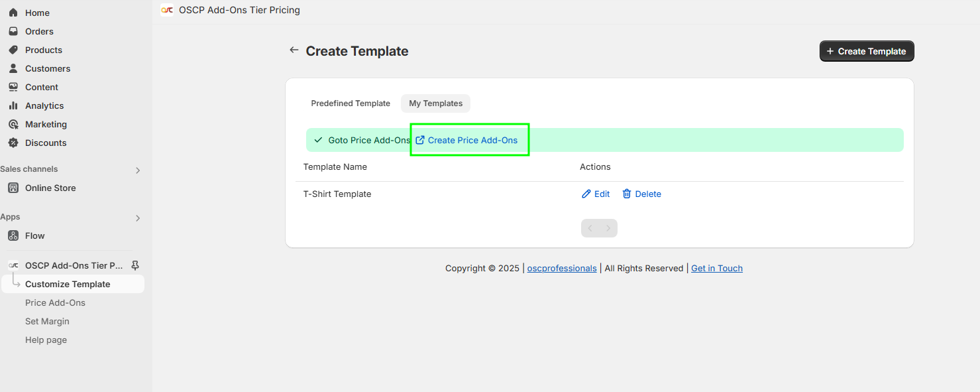Pin the OSCP Add-Ons app
The image size is (980, 392).
click(135, 265)
